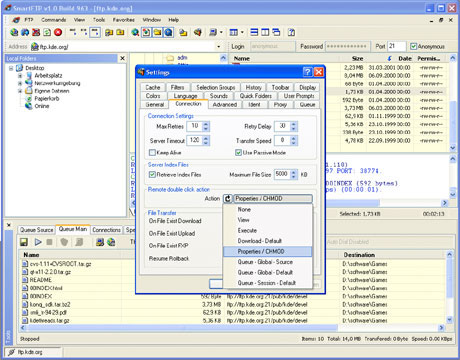
Task: Click the Connect globe icon in main toolbar
Action: pos(14,32)
